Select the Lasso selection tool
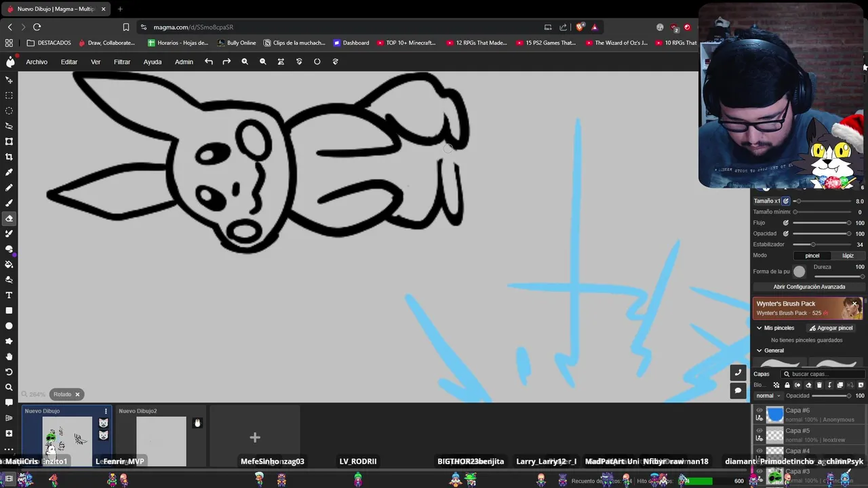This screenshot has height=488, width=868. [9, 126]
